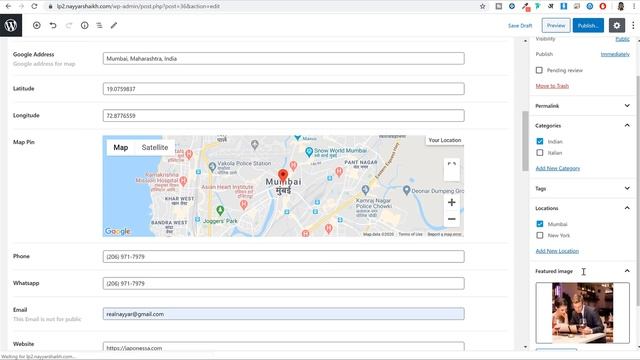The width and height of the screenshot is (640, 360).
Task: Click the Whatsapp field
Action: click(284, 283)
